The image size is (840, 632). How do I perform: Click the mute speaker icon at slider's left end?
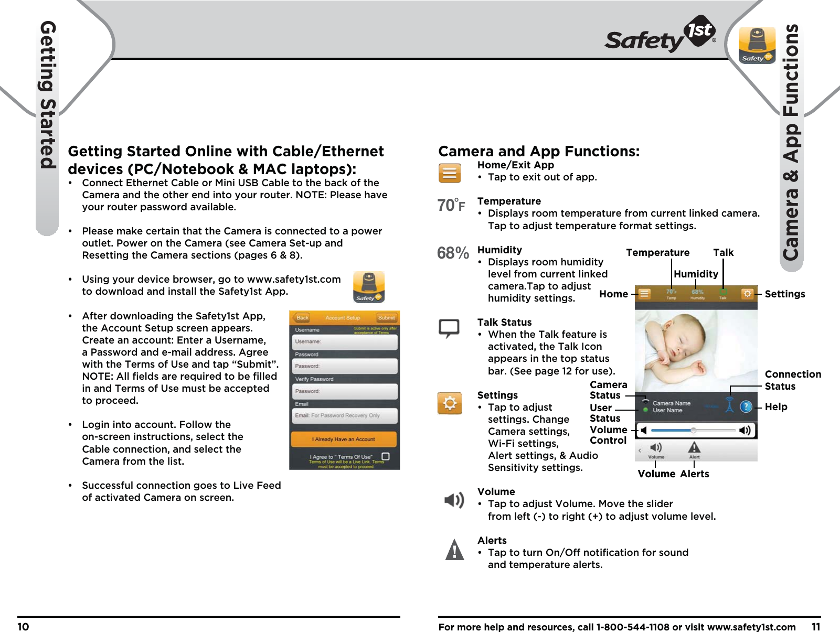pos(644,430)
